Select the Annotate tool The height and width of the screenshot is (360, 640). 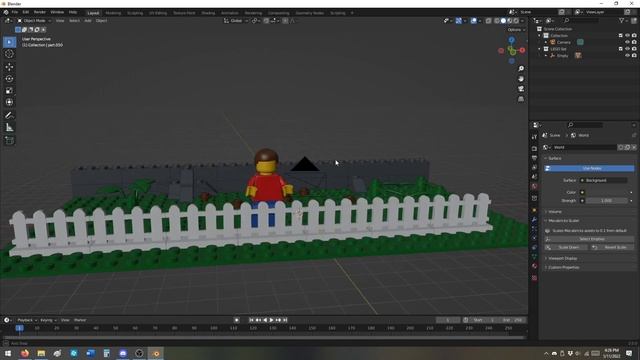pyautogui.click(x=9, y=116)
